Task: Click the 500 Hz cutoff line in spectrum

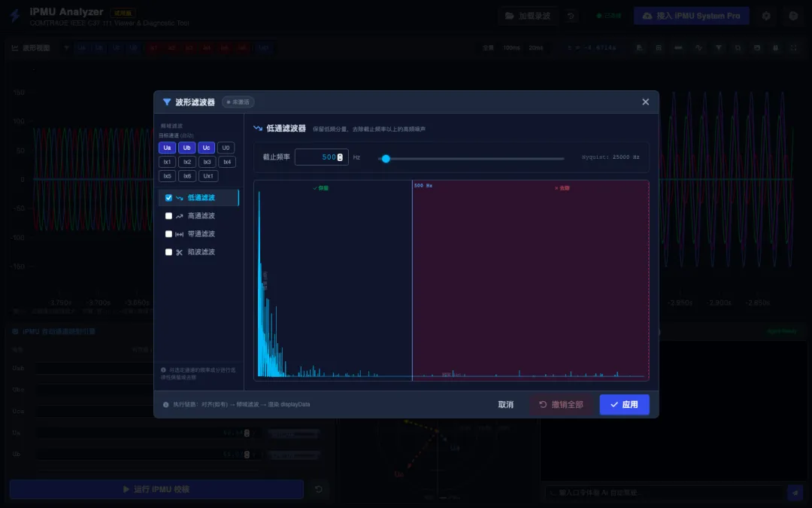Action: click(x=412, y=280)
